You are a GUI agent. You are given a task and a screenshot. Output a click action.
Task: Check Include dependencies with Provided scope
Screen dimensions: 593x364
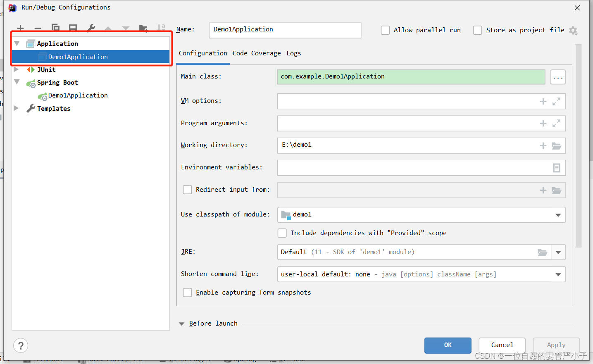click(x=282, y=233)
